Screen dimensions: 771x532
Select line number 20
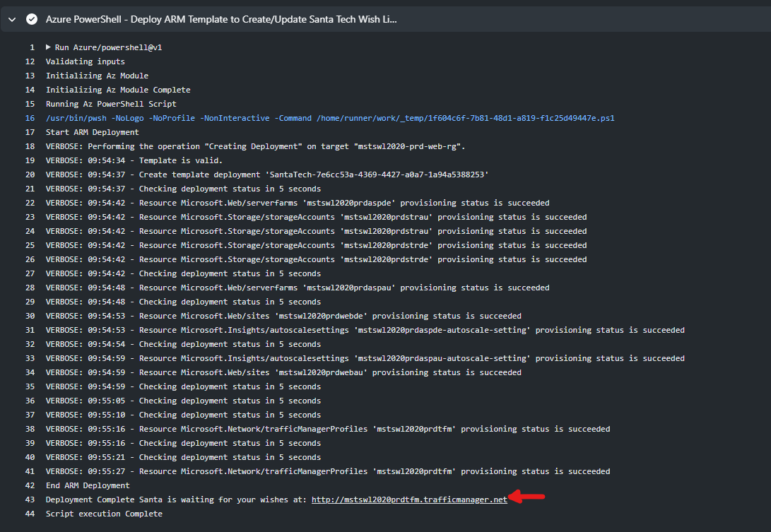tap(30, 175)
